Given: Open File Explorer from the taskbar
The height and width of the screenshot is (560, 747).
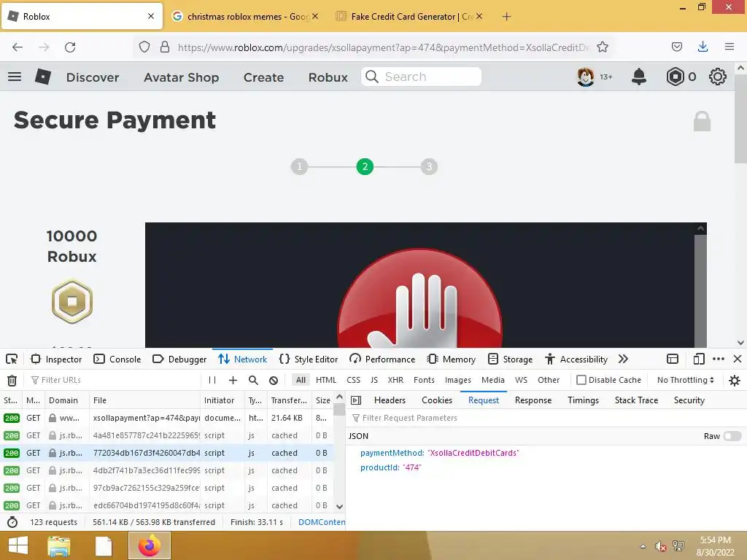Looking at the screenshot, I should pyautogui.click(x=58, y=545).
